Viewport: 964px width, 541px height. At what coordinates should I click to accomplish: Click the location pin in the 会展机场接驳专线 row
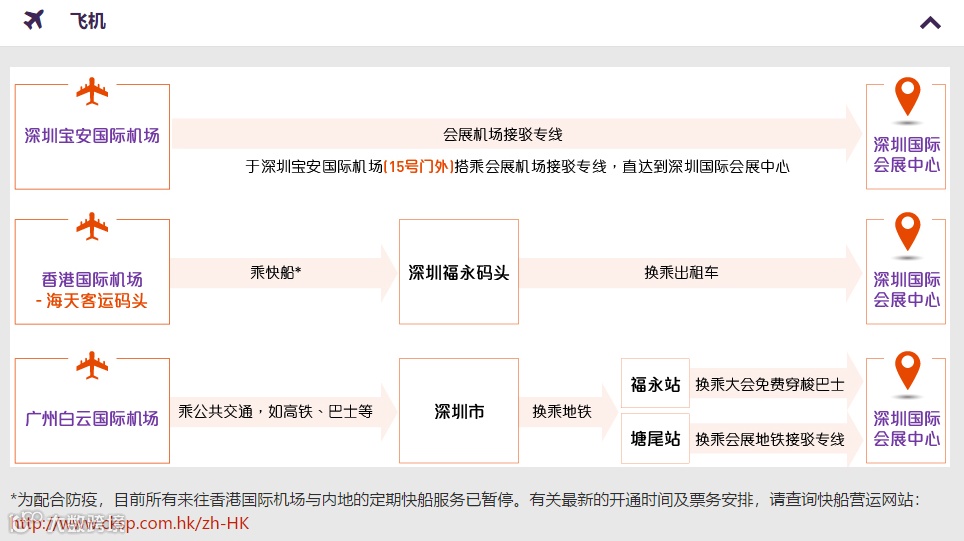coord(907,97)
